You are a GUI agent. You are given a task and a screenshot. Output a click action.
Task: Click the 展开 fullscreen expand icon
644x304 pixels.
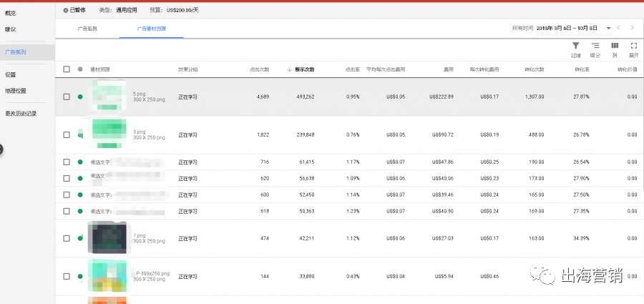pyautogui.click(x=634, y=46)
